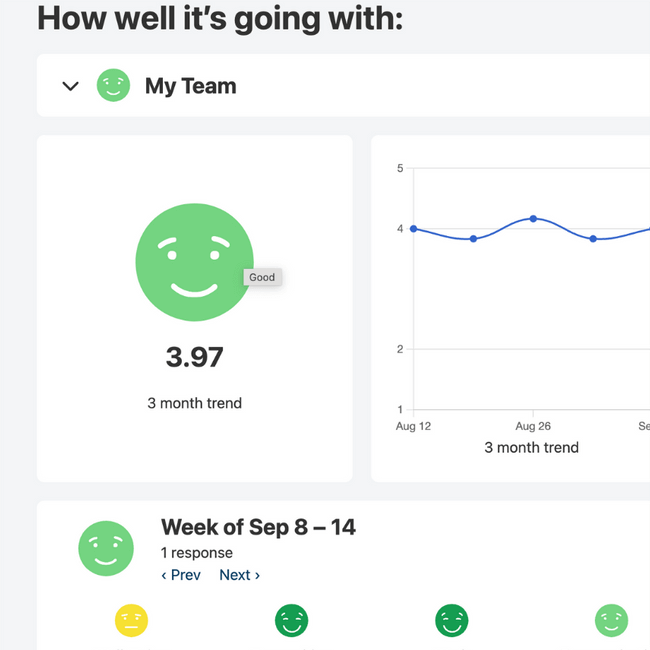The width and height of the screenshot is (650, 650).
Task: Go to the previous week with Prev
Action: coord(181,575)
